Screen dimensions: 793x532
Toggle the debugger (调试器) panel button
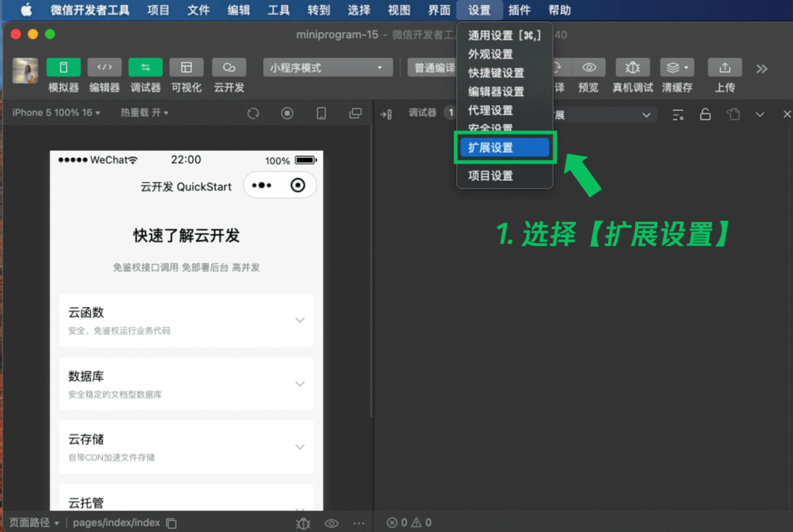tap(145, 68)
